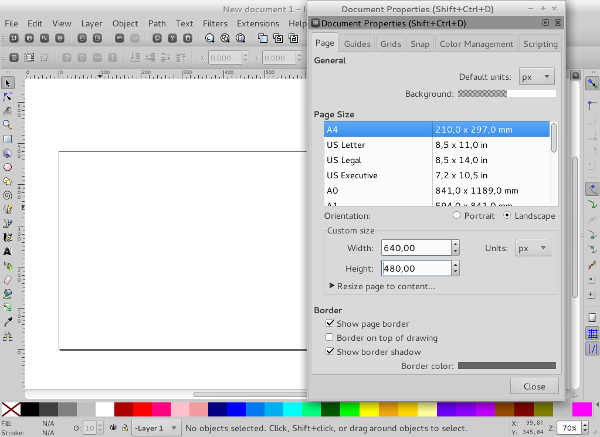This screenshot has width=600, height=437.
Task: Open the File menu
Action: [x=11, y=23]
